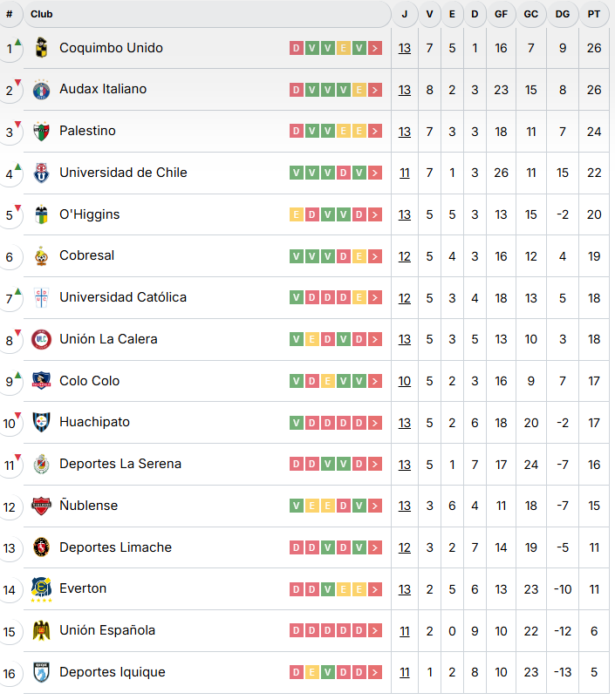This screenshot has width=615, height=700.
Task: Expand Cobresal's form history chevron
Action: pyautogui.click(x=375, y=256)
